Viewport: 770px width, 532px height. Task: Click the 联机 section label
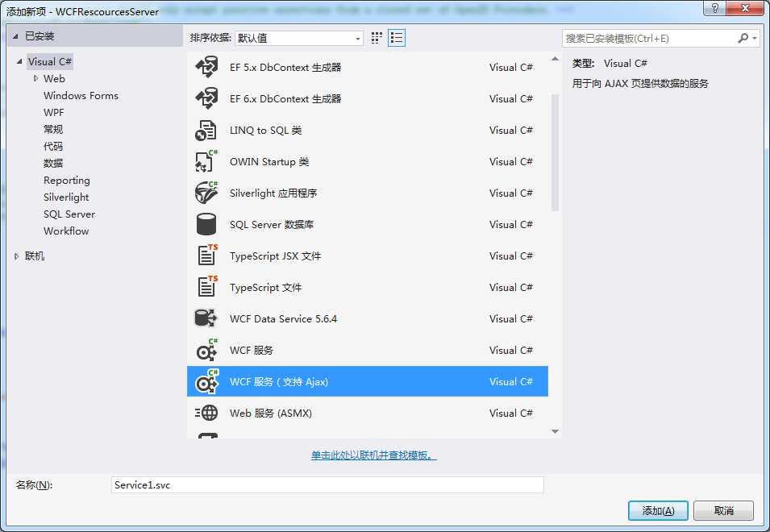35,256
